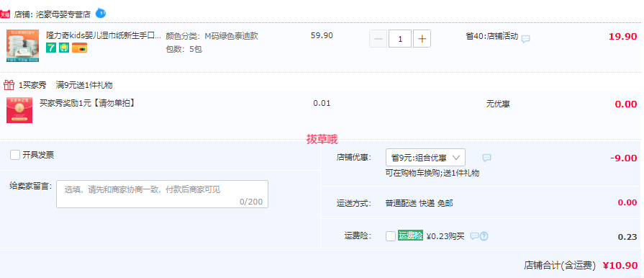Click the 省40:店铺活动 promotion text

pyautogui.click(x=492, y=36)
